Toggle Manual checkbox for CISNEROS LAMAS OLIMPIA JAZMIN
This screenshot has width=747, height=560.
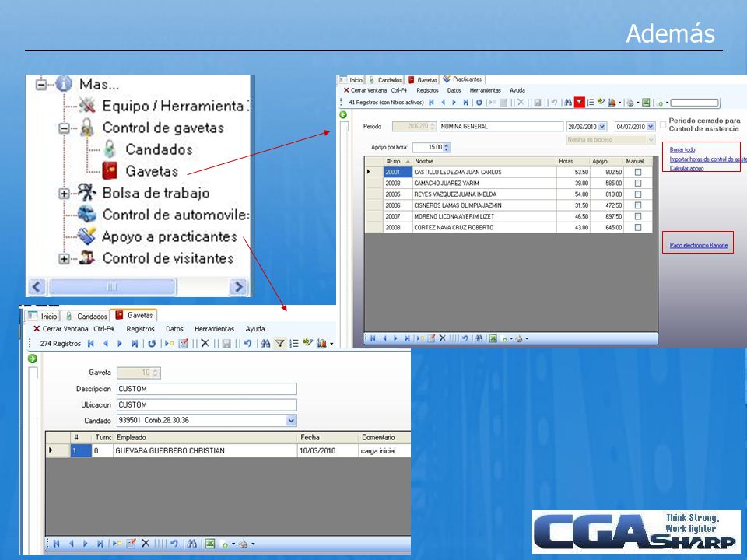[x=638, y=205]
